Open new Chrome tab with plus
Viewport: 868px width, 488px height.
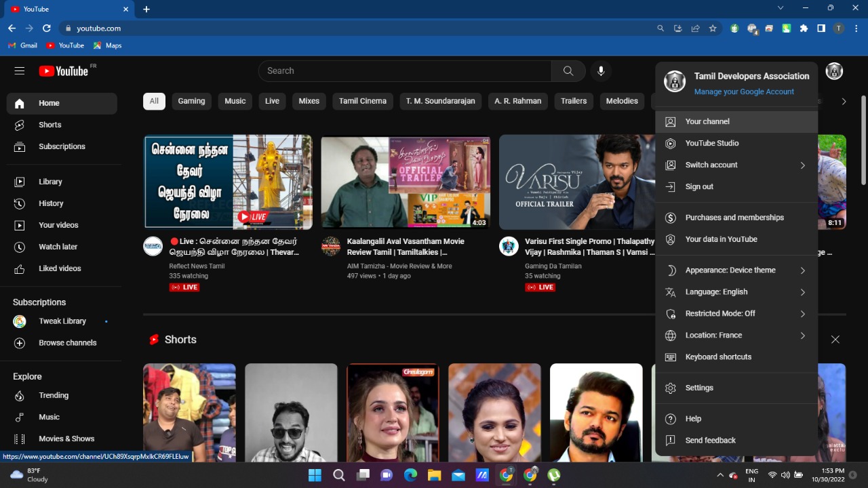tap(146, 9)
